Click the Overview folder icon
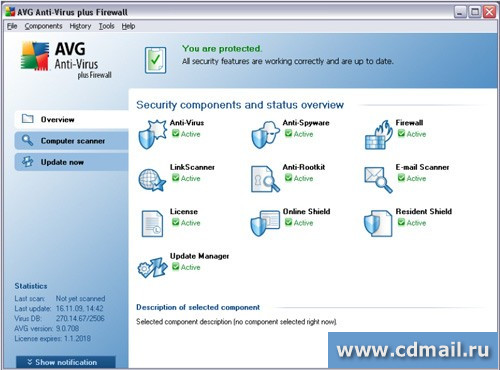Viewport: 500px width, 370px height. 27,119
